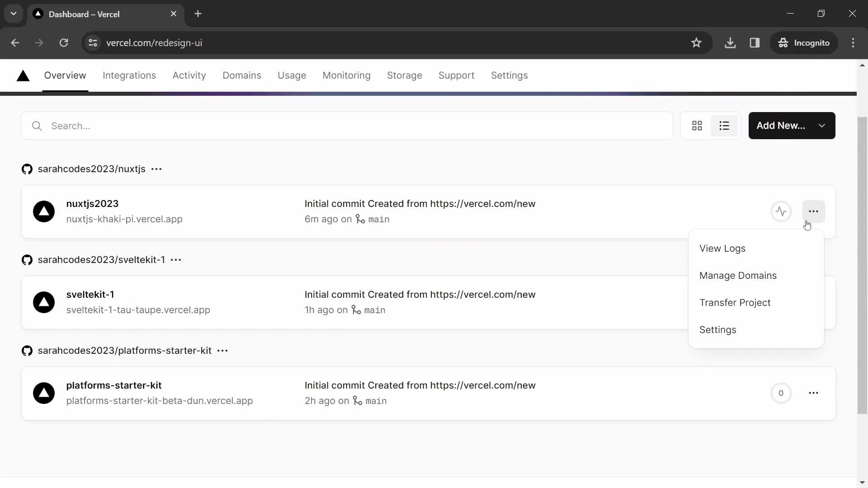
Task: Focus the project Search field
Action: pyautogui.click(x=347, y=126)
